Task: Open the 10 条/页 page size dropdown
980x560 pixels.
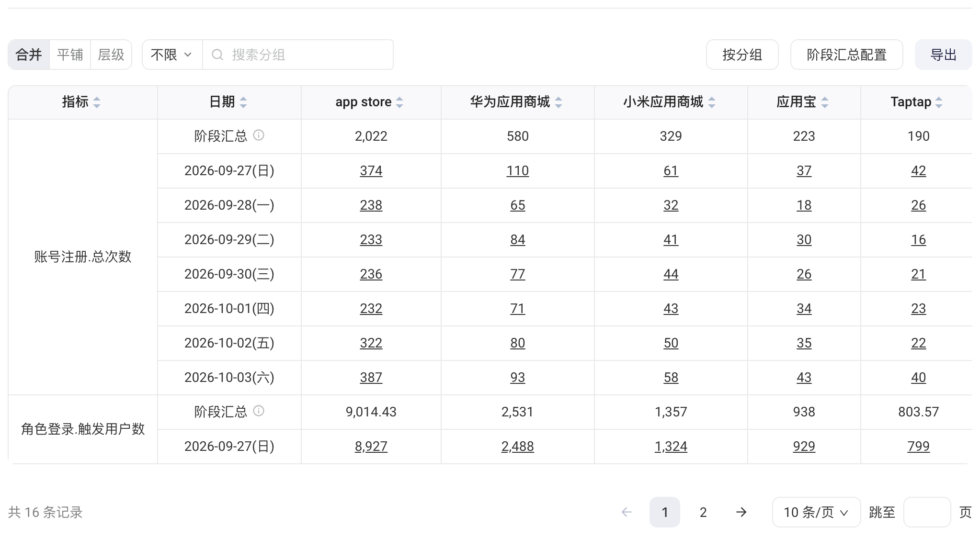Action: point(816,512)
